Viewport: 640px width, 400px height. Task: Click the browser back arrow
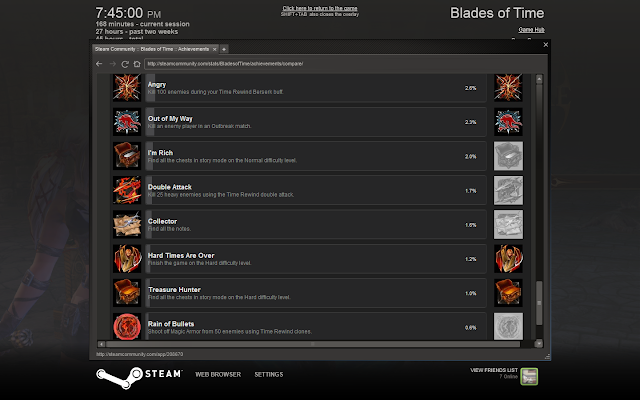click(99, 64)
